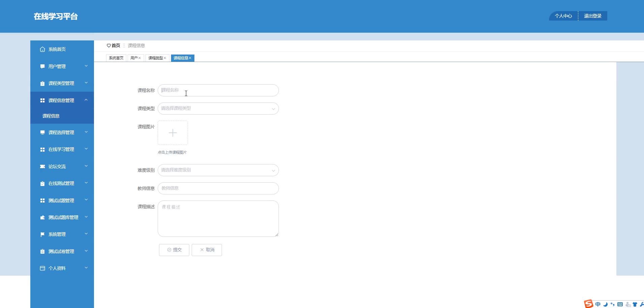Click the 测试试卷管理 clipboard icon
Viewport: 644px width, 308px height.
click(x=42, y=251)
